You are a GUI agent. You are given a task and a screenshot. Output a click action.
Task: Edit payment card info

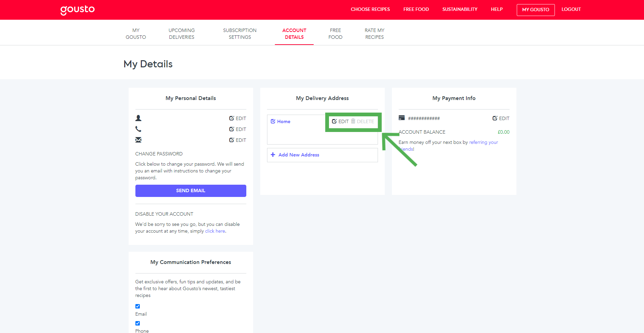pos(501,118)
